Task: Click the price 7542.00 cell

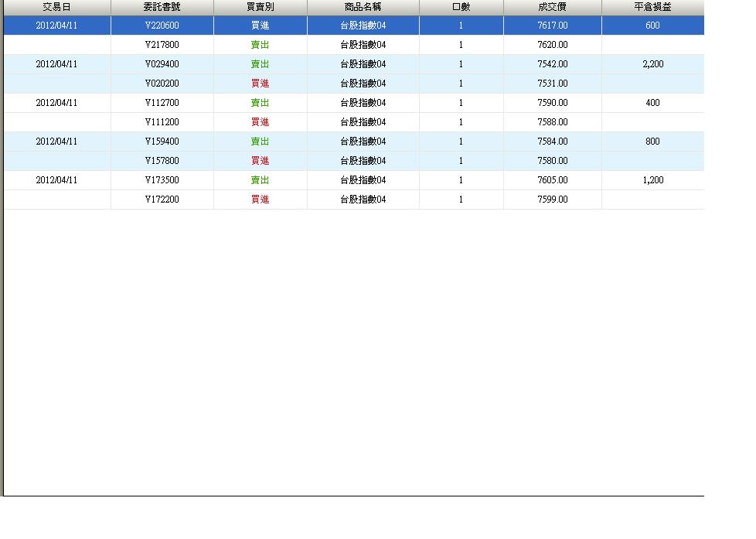Action: click(x=553, y=64)
